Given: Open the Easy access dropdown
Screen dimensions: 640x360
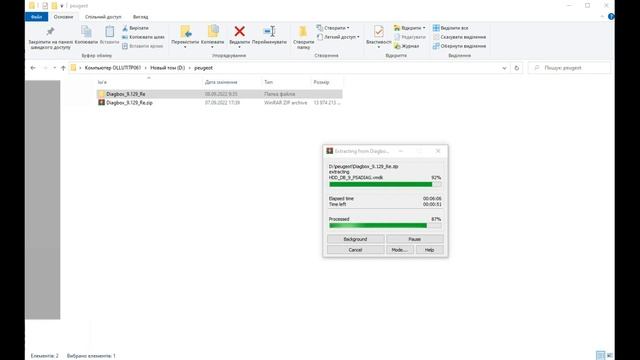Looking at the screenshot, I should pos(338,37).
